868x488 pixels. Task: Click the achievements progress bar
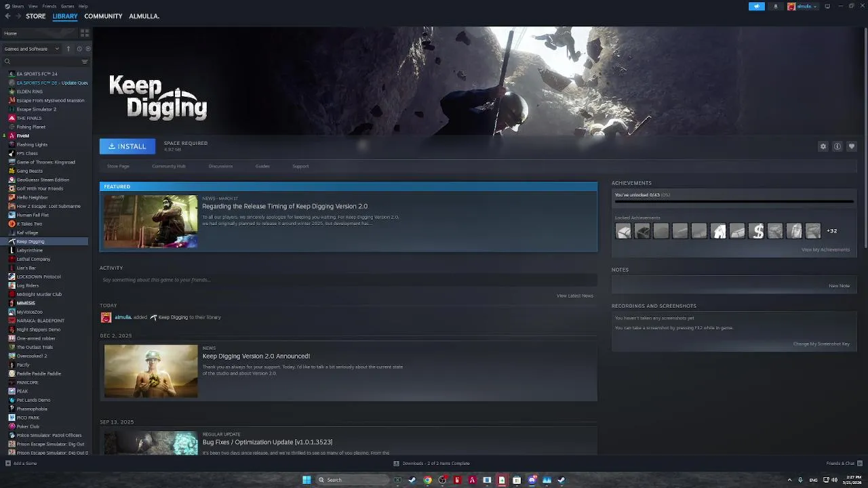(x=734, y=201)
